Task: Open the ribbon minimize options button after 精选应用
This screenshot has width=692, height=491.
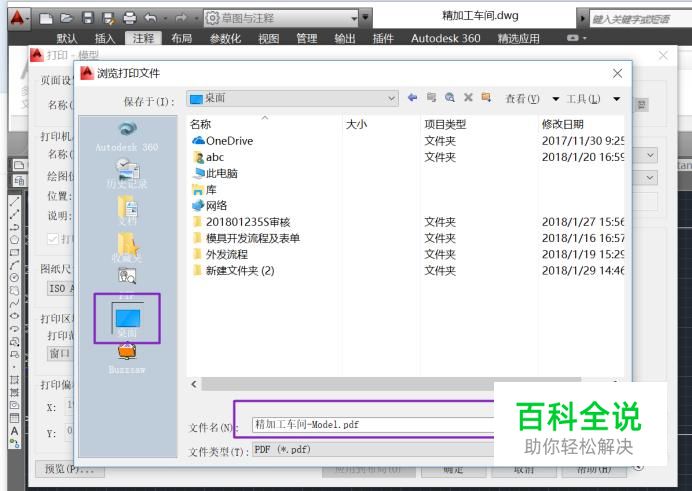Action: [x=576, y=38]
